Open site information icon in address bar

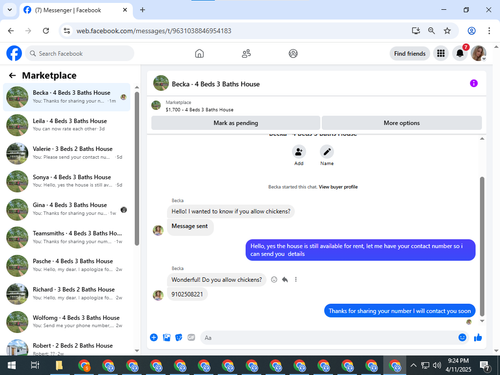point(67,31)
